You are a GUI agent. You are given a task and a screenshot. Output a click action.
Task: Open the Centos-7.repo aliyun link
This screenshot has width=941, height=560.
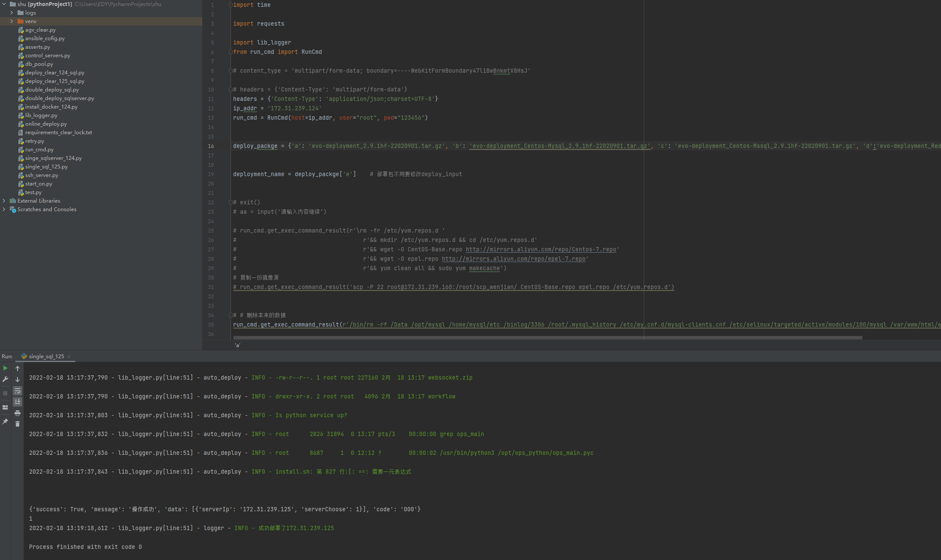click(541, 250)
